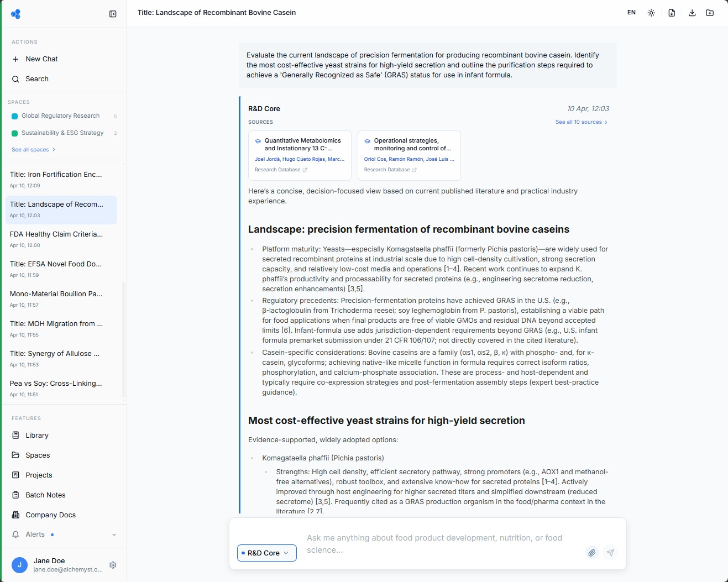Save chat to a folder
Viewport: 728px width, 582px height.
coord(710,12)
